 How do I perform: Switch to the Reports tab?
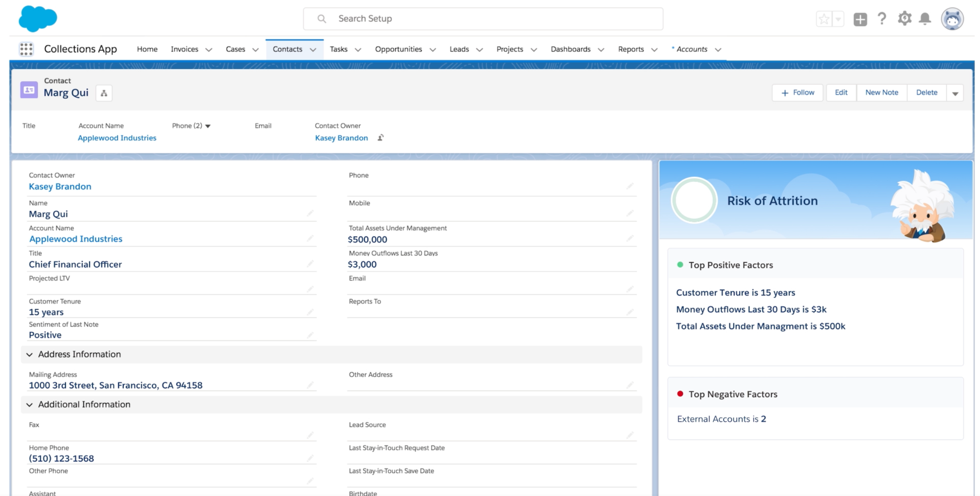631,49
